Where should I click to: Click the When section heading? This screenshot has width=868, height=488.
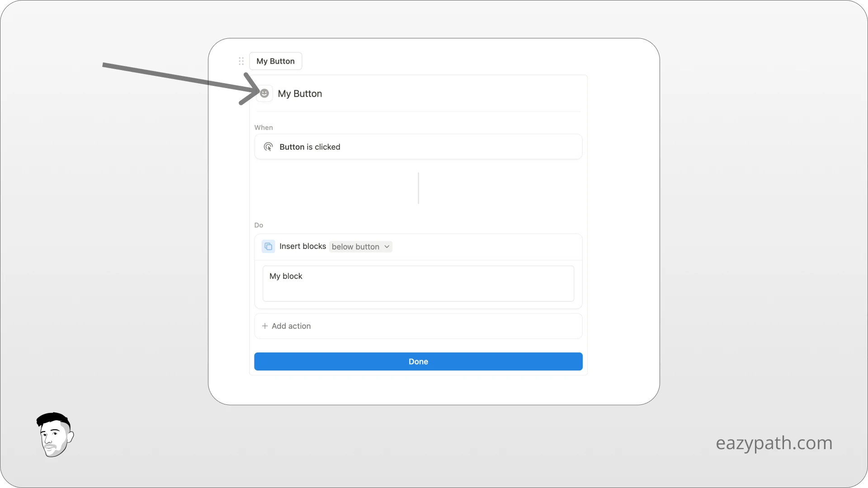(x=264, y=127)
